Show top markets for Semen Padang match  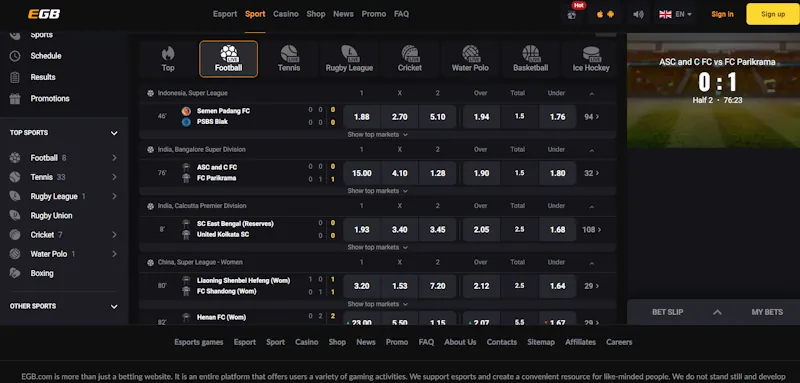click(x=378, y=135)
